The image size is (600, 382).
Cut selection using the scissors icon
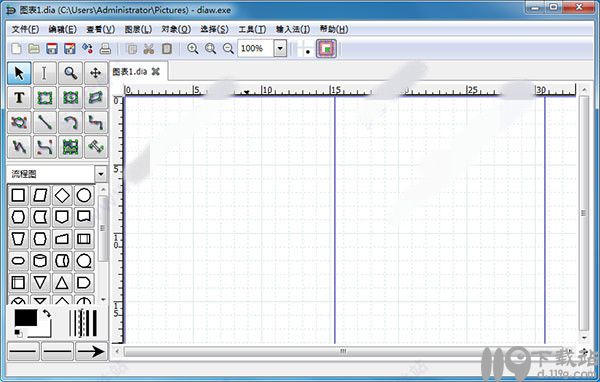tap(149, 49)
